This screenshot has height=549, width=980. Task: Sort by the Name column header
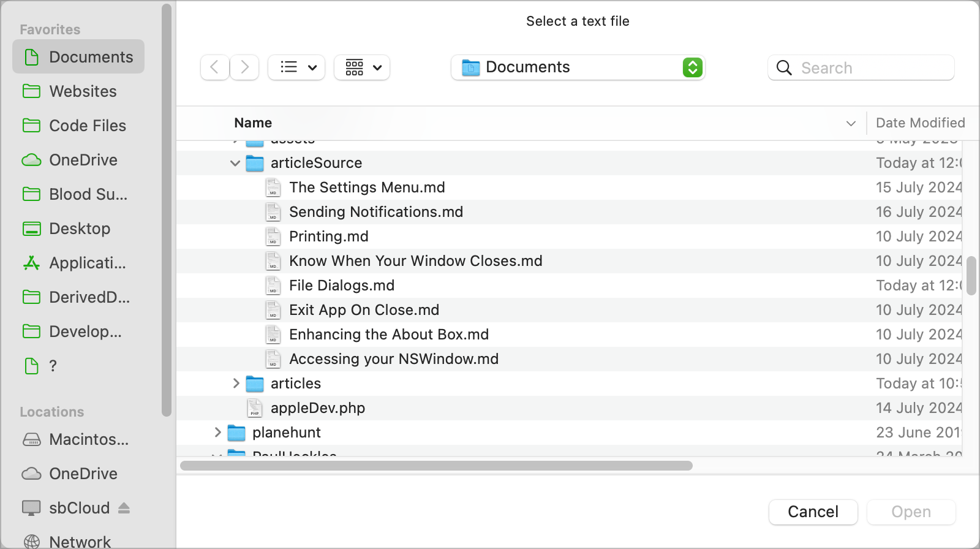pos(253,123)
